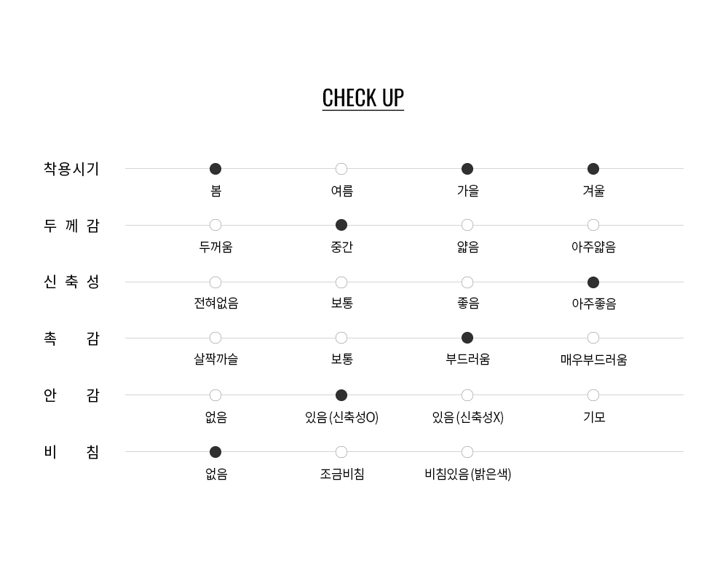Choose 아주얇음 thickness dot

pos(593,225)
